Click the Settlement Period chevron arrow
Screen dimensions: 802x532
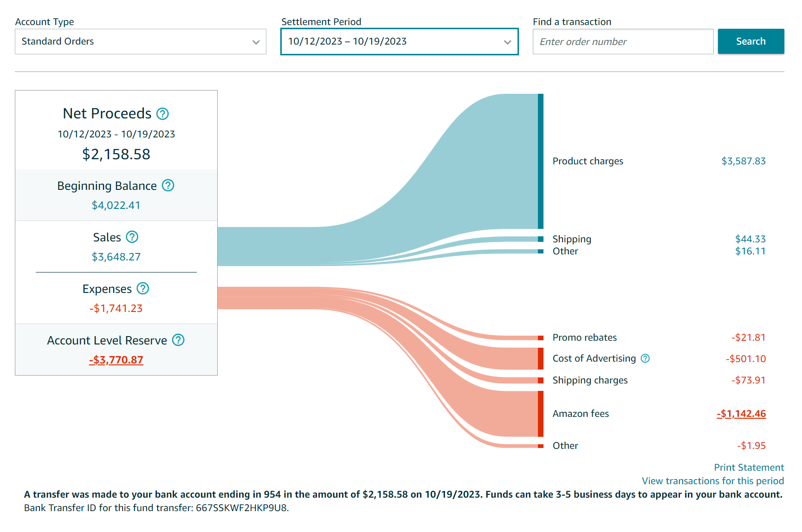[x=507, y=42]
